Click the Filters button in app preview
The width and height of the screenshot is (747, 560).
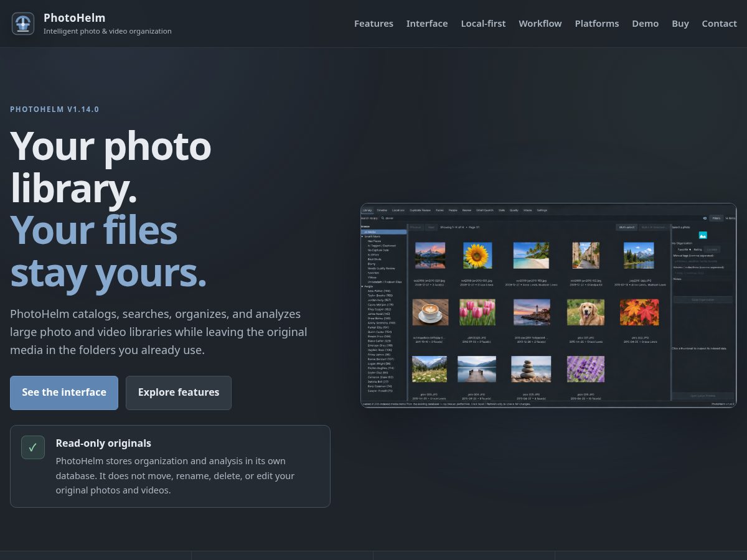(x=716, y=218)
